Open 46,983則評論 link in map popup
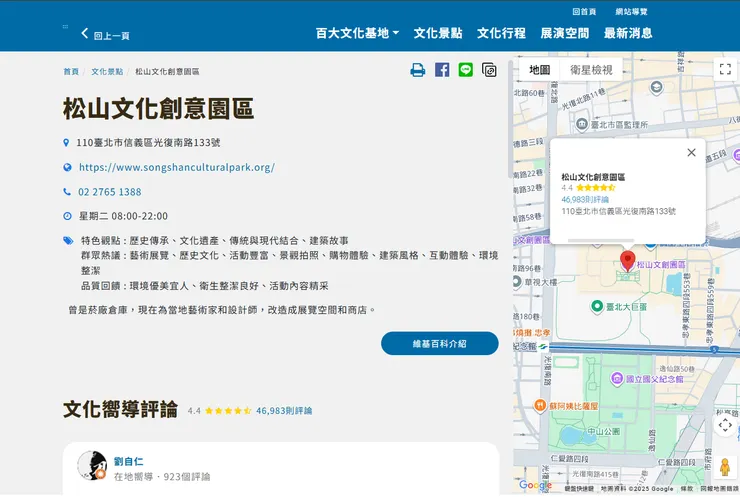The width and height of the screenshot is (740, 497). [585, 199]
